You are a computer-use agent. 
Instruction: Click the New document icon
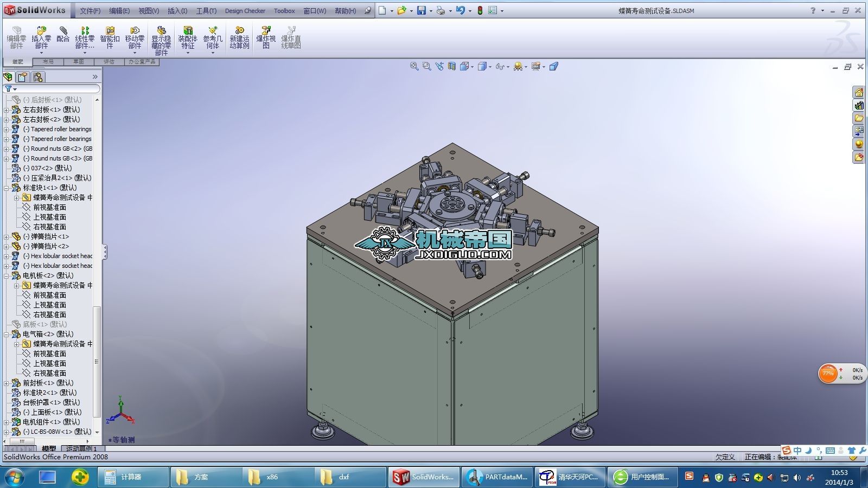(382, 10)
